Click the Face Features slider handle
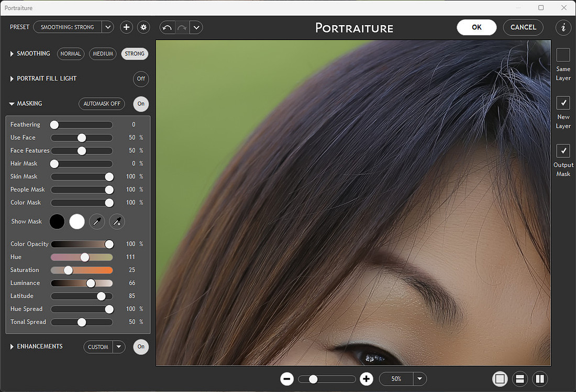Screen dimensions: 576x392 [82, 151]
